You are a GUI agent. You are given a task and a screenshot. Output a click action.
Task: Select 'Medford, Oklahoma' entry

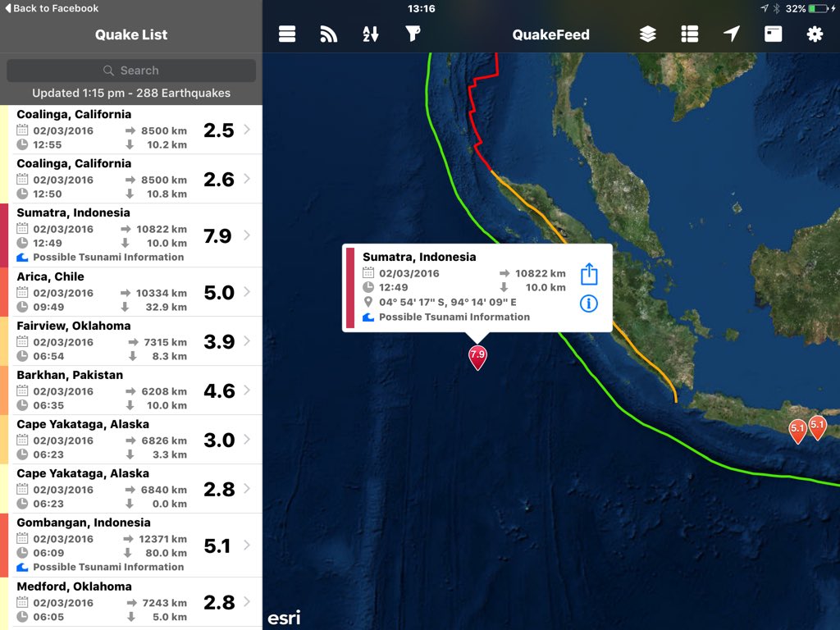(x=131, y=602)
